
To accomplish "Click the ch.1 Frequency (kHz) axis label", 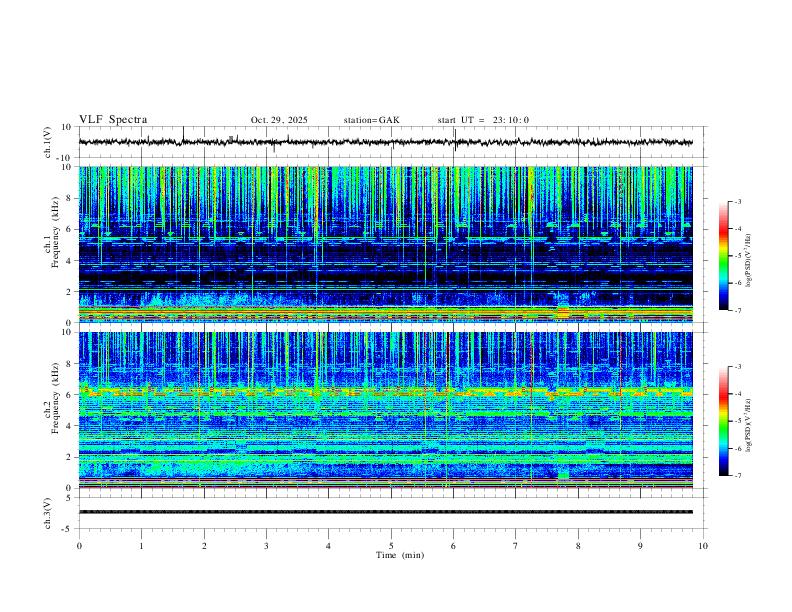I will pos(52,231).
